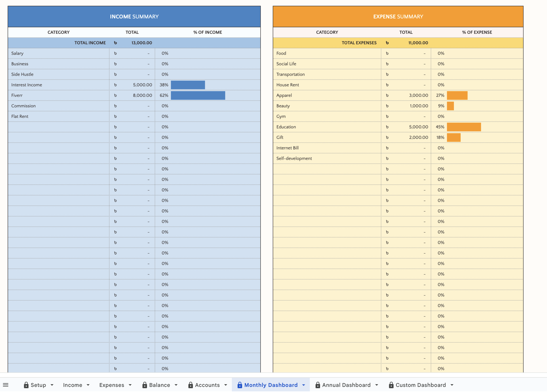Click the EXPENSE SUMMARY header cell
Viewport: 547px width, 392px height.
point(398,16)
